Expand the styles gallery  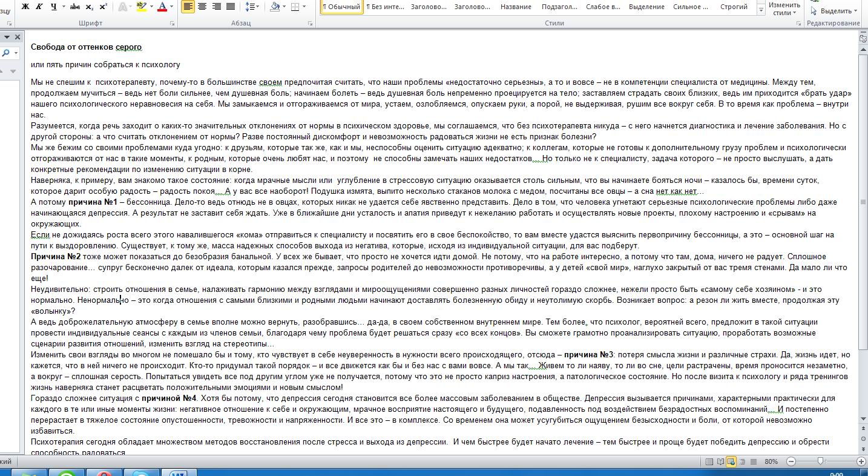click(760, 11)
